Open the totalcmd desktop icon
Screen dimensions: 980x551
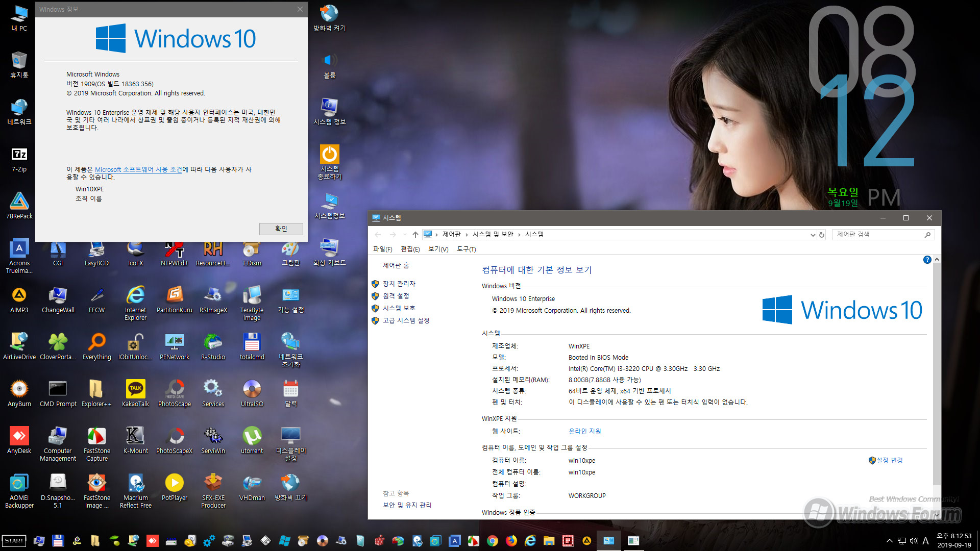[252, 346]
